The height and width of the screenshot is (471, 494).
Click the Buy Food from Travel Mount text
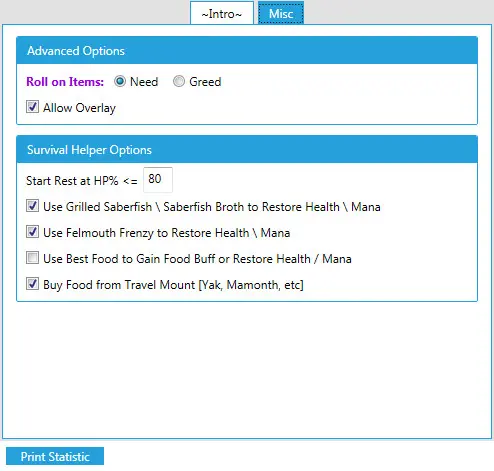[x=173, y=285]
